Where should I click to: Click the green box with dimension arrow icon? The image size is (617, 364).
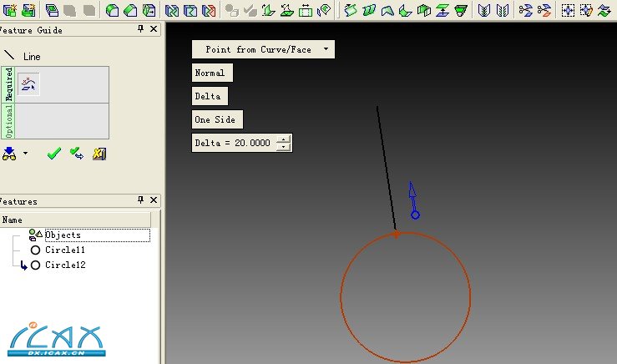point(306,10)
